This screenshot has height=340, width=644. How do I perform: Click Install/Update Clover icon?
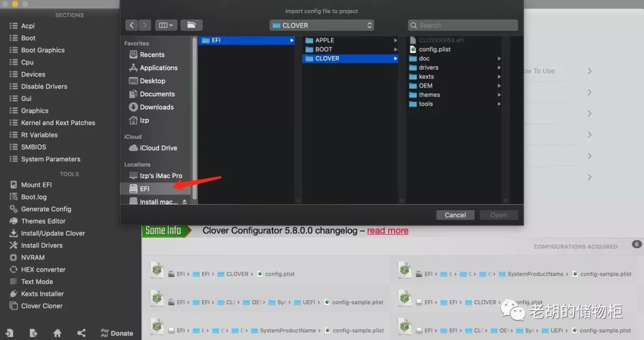(14, 233)
